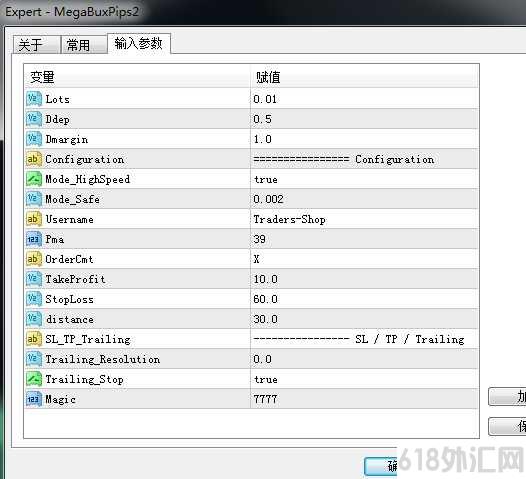Select the 输入参数 tab

139,43
